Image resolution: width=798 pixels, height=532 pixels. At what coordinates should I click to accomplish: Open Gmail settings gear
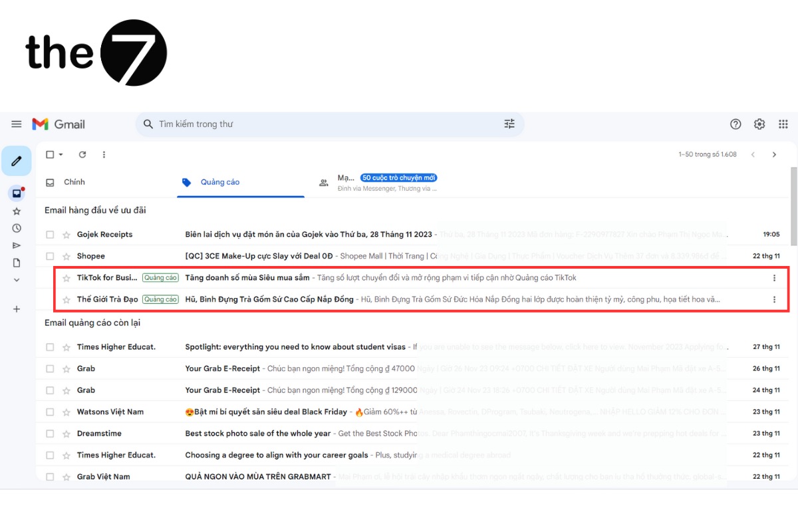click(759, 124)
